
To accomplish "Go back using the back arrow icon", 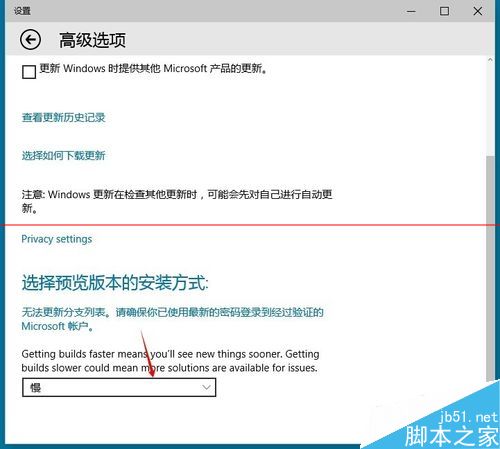I will click(x=30, y=40).
